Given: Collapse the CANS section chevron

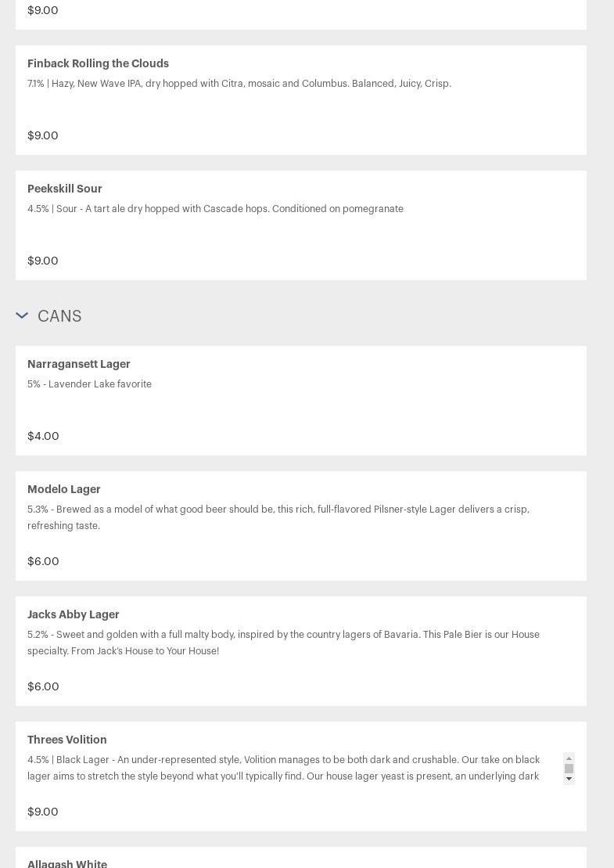Looking at the screenshot, I should (x=22, y=315).
